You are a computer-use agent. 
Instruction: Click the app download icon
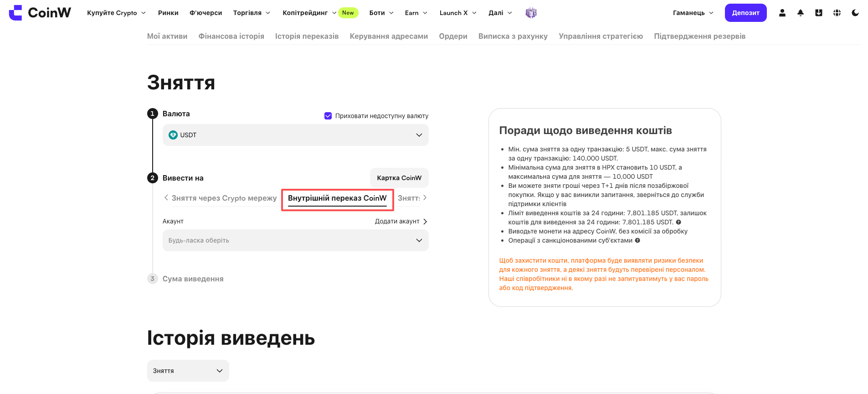pos(819,13)
